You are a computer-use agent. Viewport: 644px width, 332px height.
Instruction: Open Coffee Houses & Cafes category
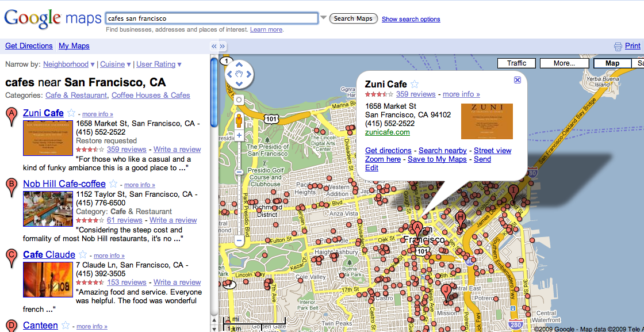tap(151, 96)
